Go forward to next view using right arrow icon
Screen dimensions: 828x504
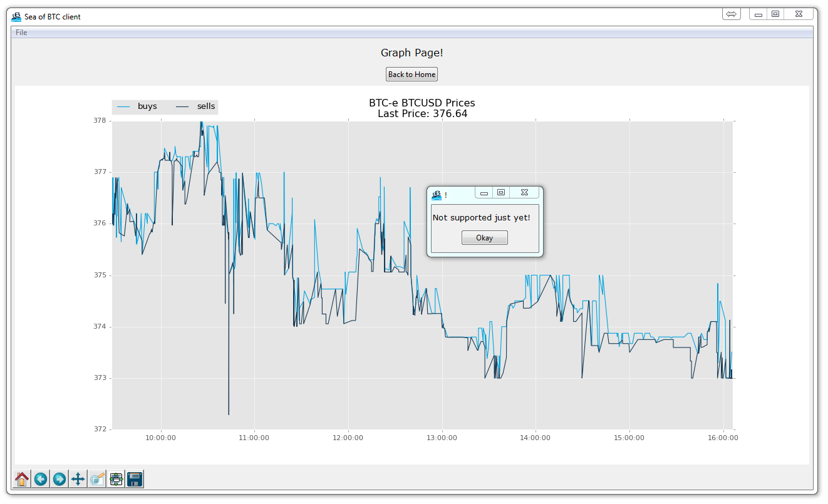(x=59, y=478)
